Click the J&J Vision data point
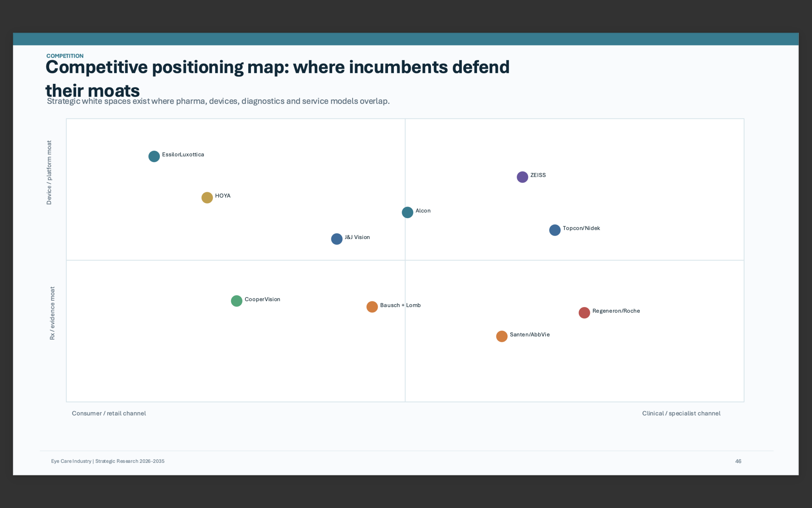Screen dimensions: 812x508 tap(337, 239)
